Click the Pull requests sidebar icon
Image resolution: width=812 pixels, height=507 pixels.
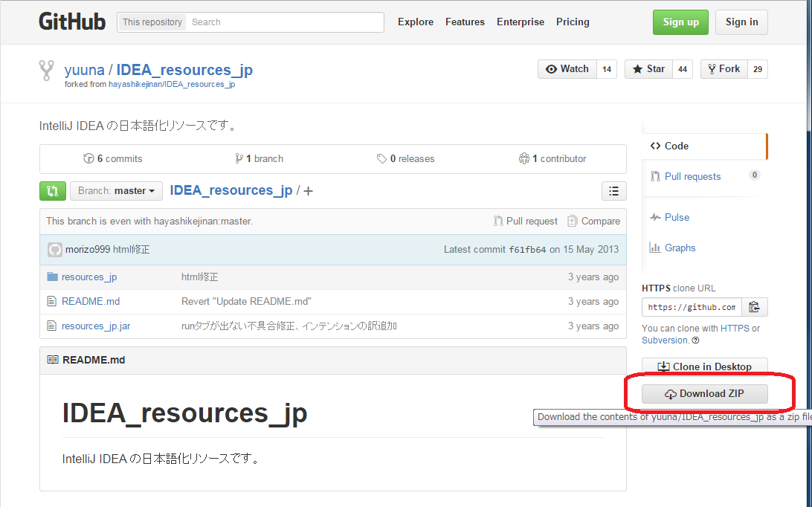click(655, 176)
